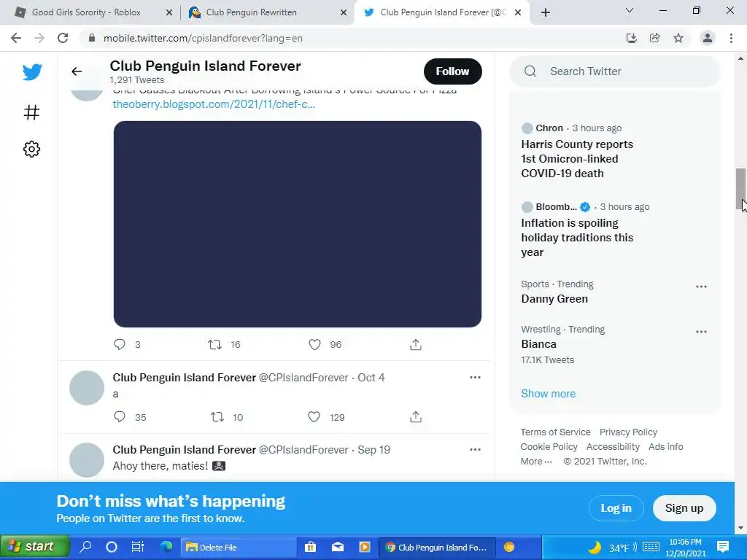Image resolution: width=747 pixels, height=560 pixels.
Task: Open Chrome's three-dot menu
Action: coord(731,38)
